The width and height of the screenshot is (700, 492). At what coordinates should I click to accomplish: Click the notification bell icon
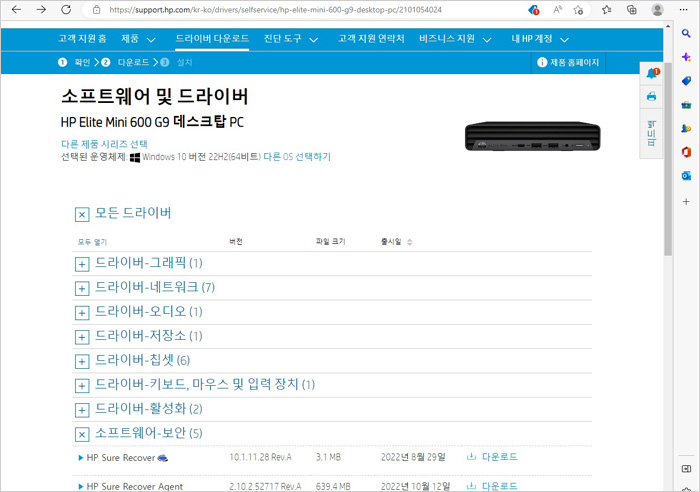coord(652,73)
